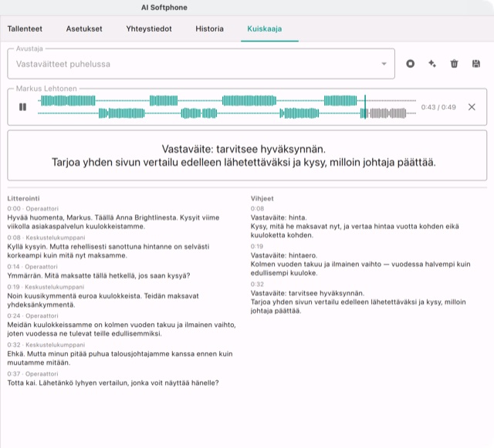Click the 0:43 / 0:49 time display

pos(438,107)
